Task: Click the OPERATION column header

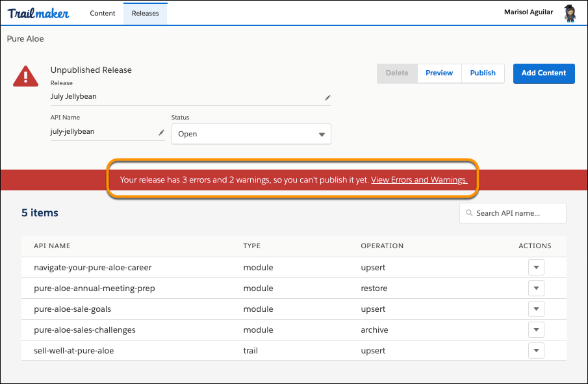Action: 382,246
